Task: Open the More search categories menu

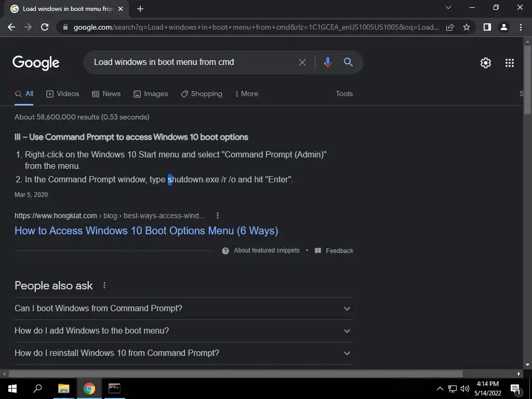Action: (x=247, y=94)
